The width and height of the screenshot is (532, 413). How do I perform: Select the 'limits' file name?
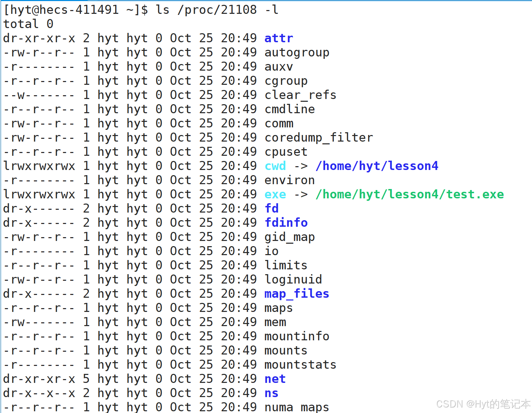pos(286,265)
